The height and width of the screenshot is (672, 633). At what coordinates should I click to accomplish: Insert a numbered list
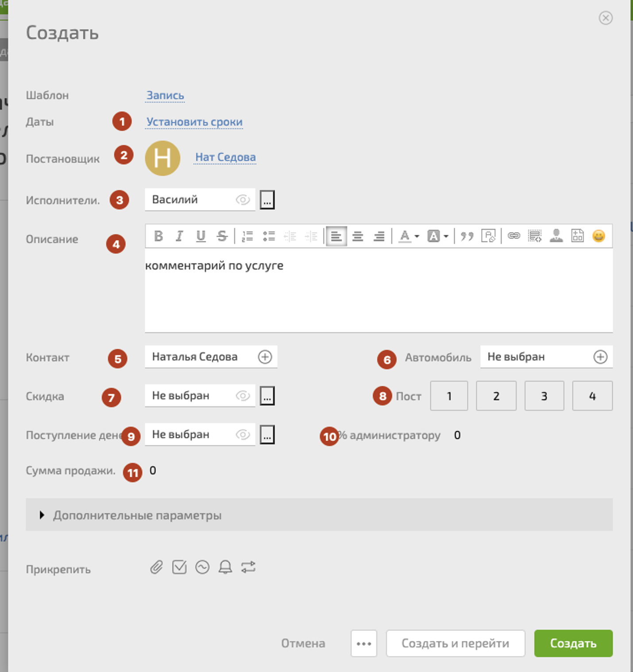coord(247,236)
